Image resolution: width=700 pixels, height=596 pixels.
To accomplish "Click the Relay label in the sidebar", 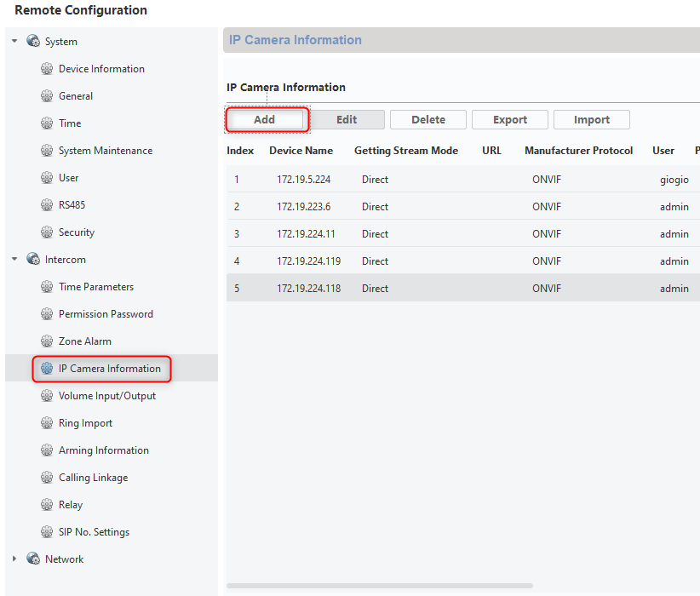I will point(71,505).
